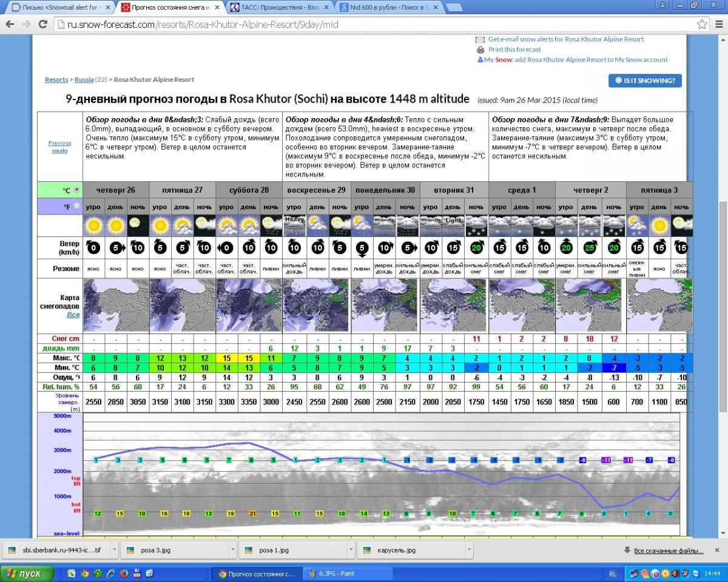Open the вторник 31 snowfall map thumbnail

click(x=453, y=305)
